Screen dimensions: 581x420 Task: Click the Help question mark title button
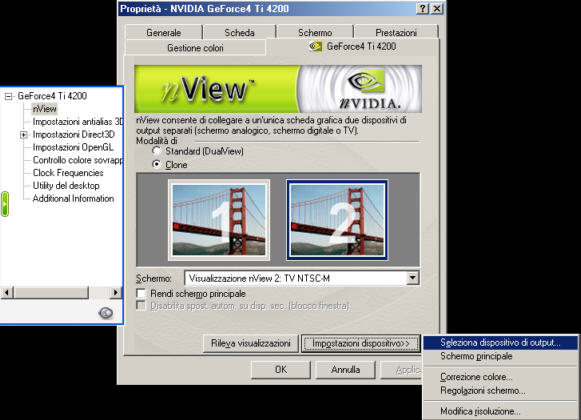point(423,9)
